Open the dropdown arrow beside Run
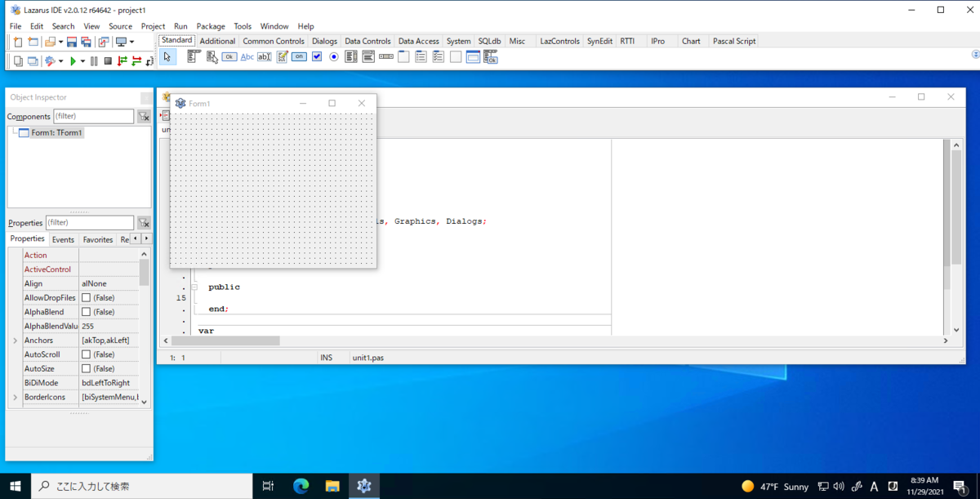The image size is (980, 499). pos(82,61)
